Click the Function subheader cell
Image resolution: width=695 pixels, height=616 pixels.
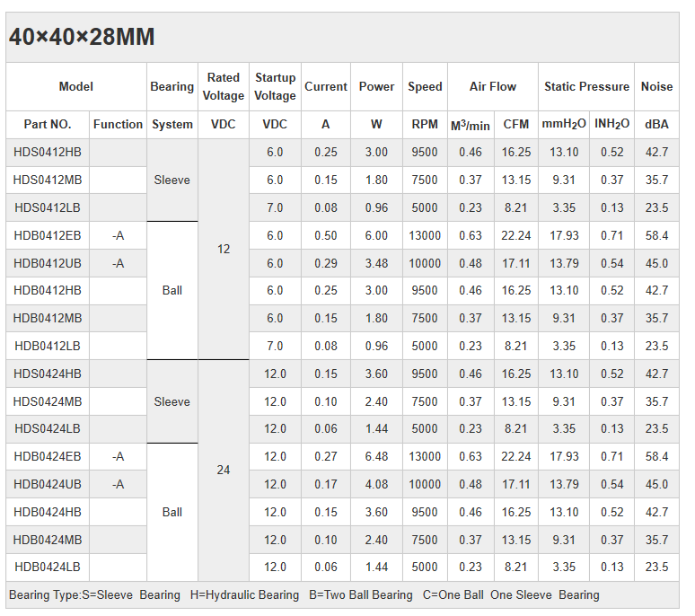click(x=118, y=125)
